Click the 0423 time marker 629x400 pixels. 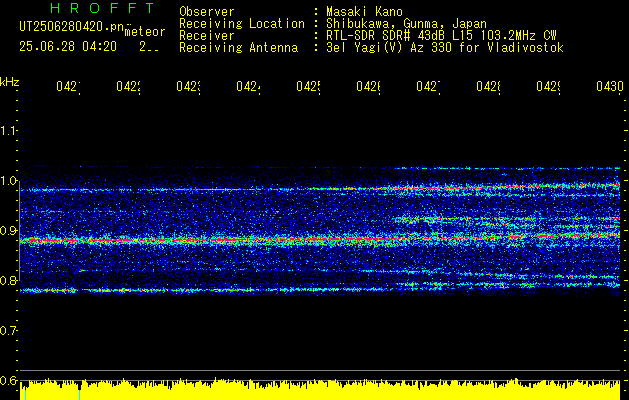click(x=188, y=87)
